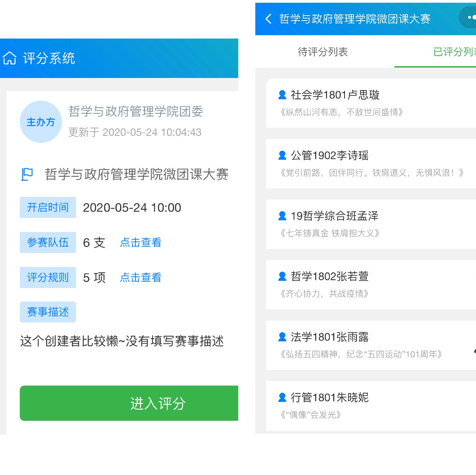Click the title 《“偶像”会发光》
Image resolution: width=476 pixels, height=475 pixels.
311,415
